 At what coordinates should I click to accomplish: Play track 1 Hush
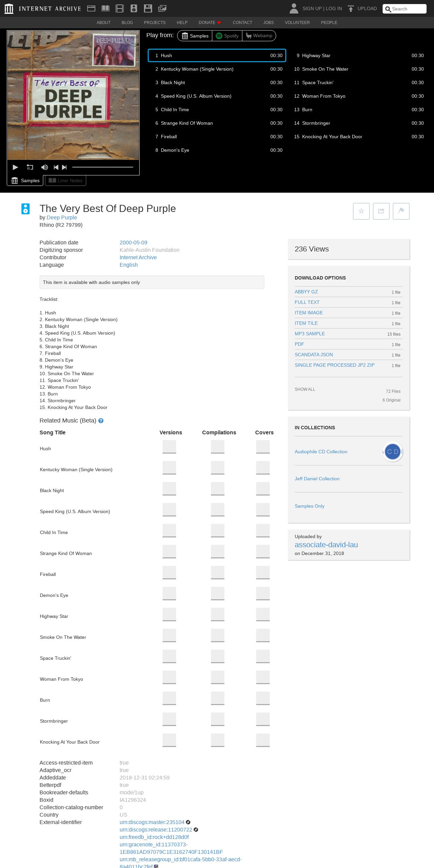click(217, 55)
